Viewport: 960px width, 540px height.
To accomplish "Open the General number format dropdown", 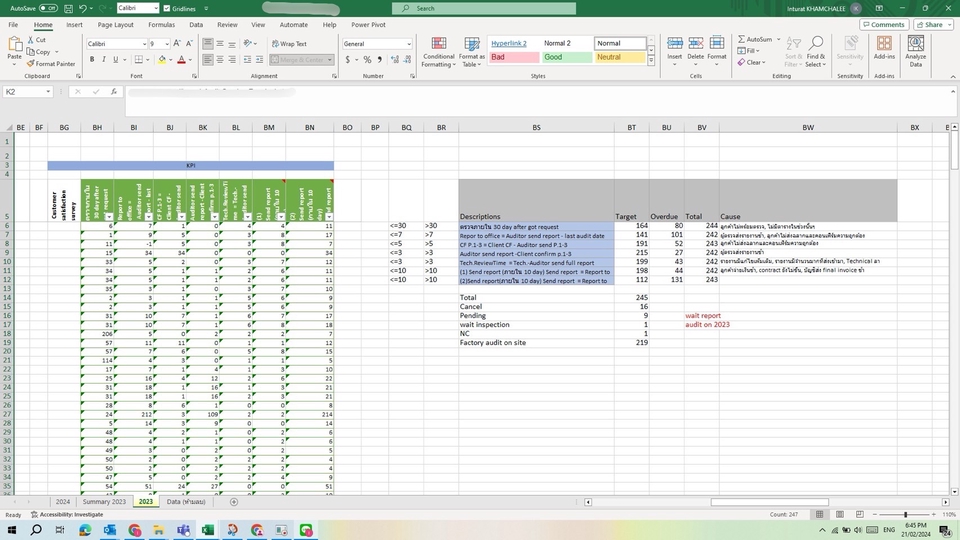I will tap(408, 44).
